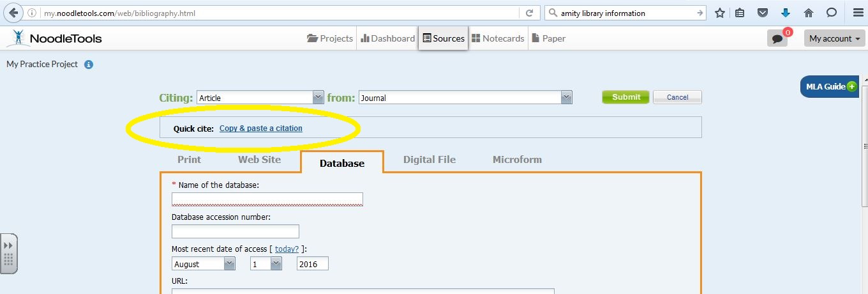
Task: Click the My Practice Project title
Action: [42, 65]
